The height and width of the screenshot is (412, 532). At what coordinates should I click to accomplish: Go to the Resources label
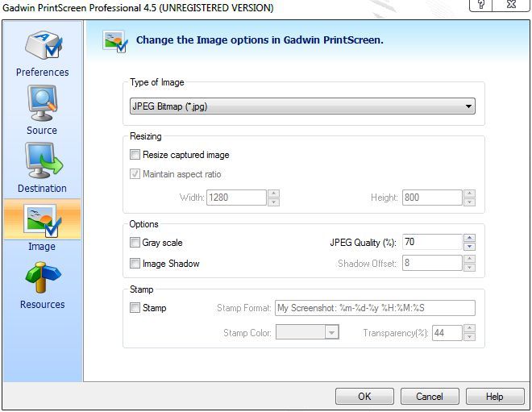[x=43, y=305]
